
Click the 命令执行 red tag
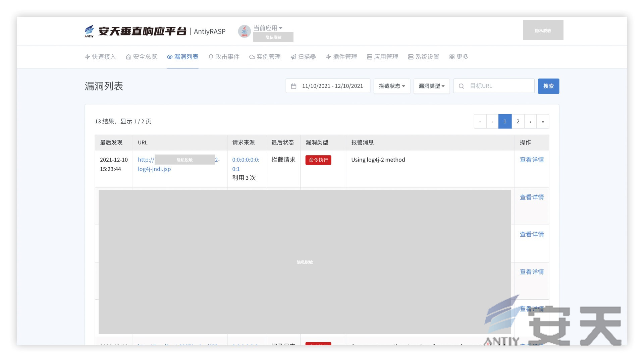tap(318, 160)
